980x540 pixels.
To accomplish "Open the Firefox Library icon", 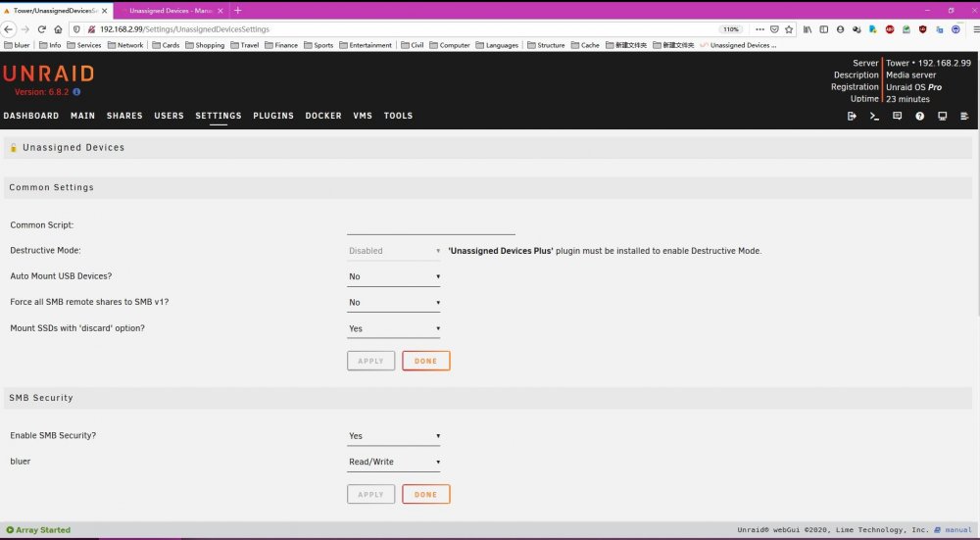I will [808, 29].
